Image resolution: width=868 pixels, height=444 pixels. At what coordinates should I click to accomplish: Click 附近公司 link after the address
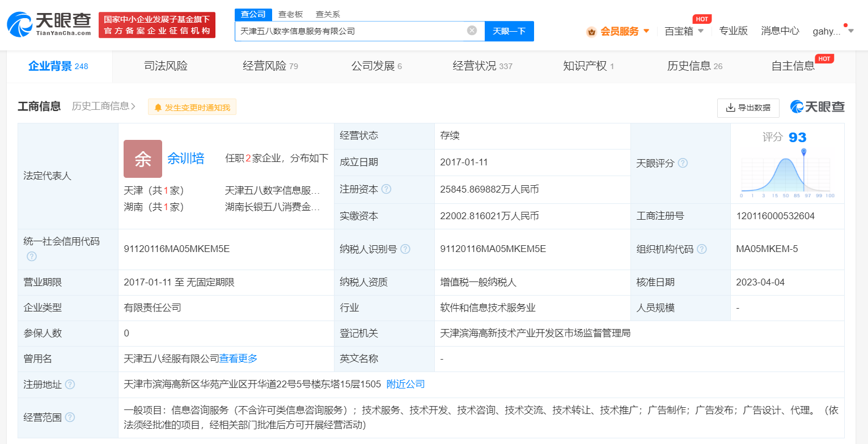click(405, 384)
